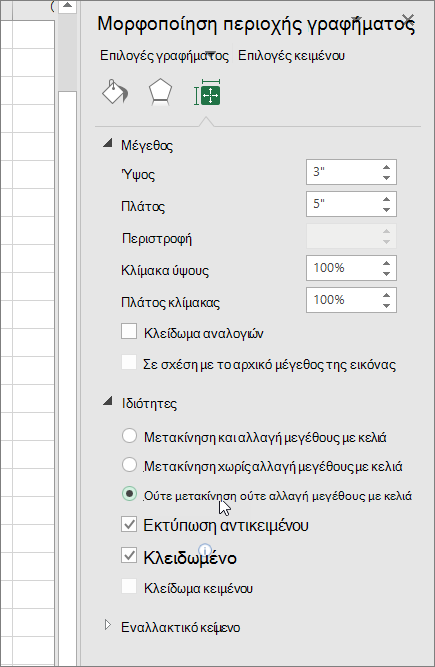The image size is (435, 667).
Task: Increase Πλάτος with the up arrow
Action: 386,199
